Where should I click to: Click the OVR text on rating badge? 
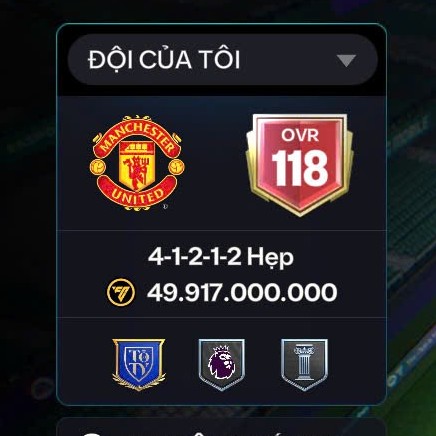point(300,135)
